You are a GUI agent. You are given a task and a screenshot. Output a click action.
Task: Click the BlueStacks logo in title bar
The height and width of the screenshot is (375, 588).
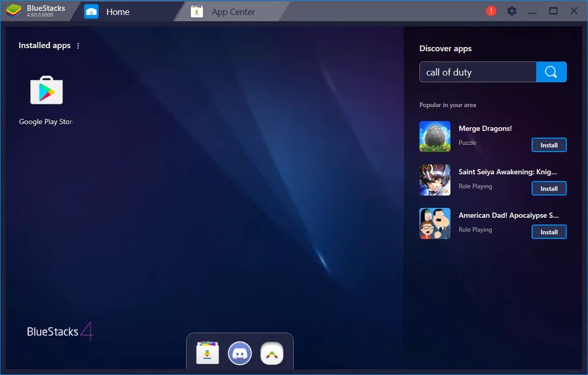click(14, 11)
